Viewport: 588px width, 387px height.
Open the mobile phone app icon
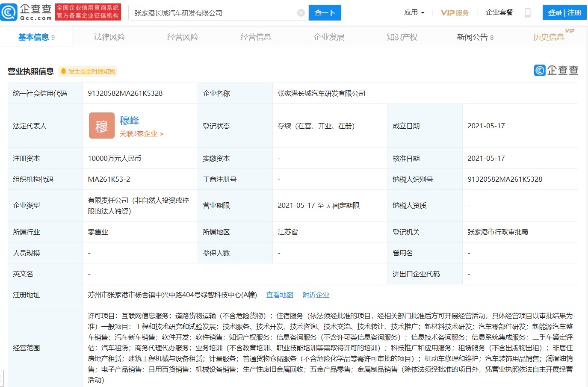[528, 13]
